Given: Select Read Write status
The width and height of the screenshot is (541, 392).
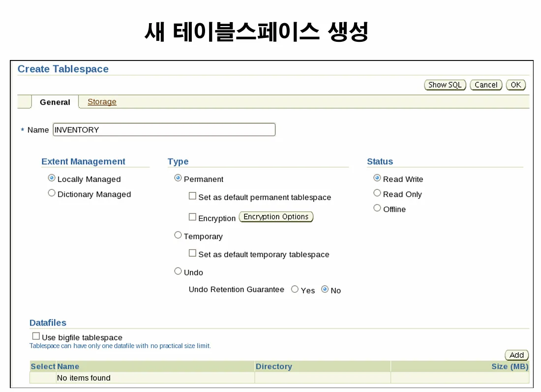Looking at the screenshot, I should click(x=377, y=178).
